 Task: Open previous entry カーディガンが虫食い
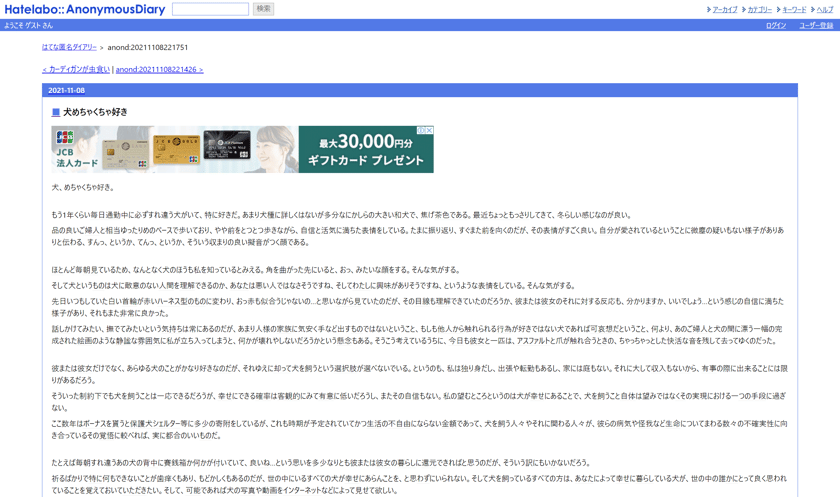pyautogui.click(x=76, y=70)
